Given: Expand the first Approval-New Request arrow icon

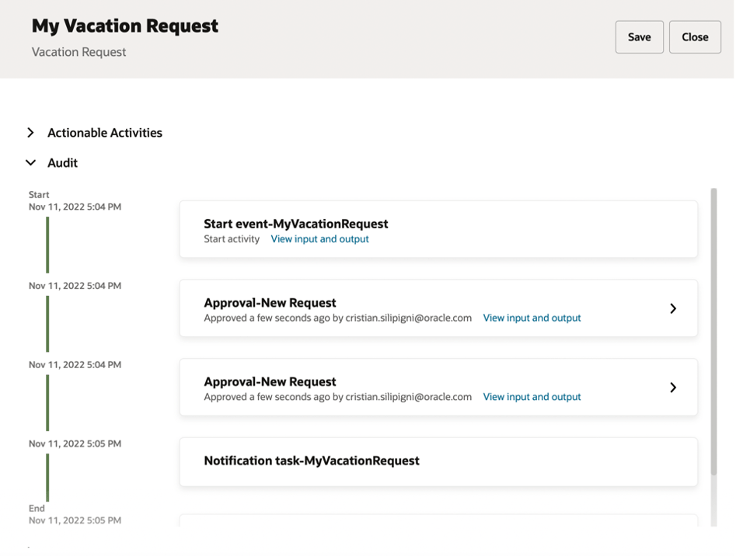Looking at the screenshot, I should (x=673, y=309).
